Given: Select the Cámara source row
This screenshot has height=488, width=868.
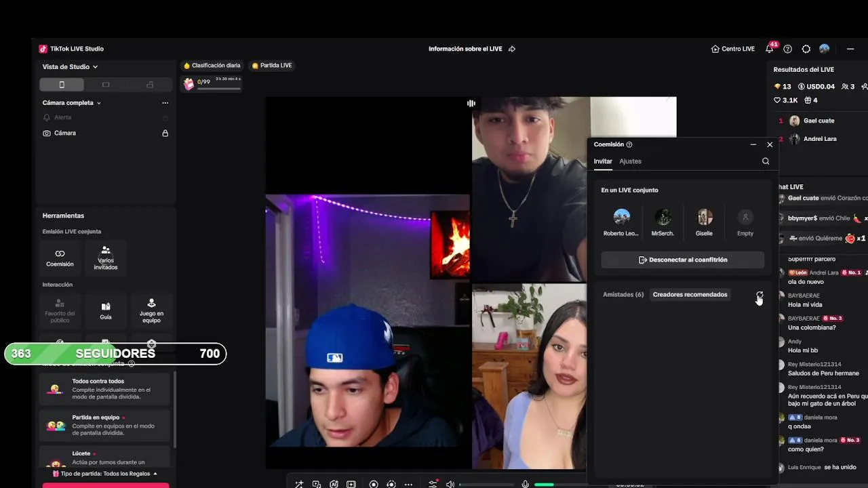Looking at the screenshot, I should (x=105, y=134).
